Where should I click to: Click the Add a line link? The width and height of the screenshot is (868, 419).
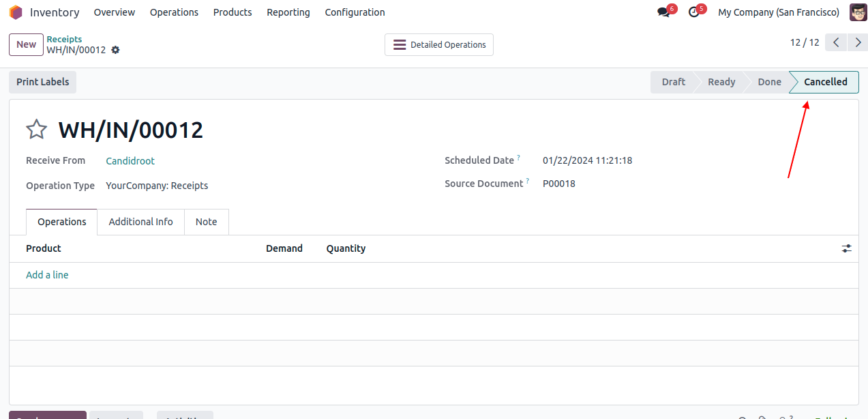(47, 275)
